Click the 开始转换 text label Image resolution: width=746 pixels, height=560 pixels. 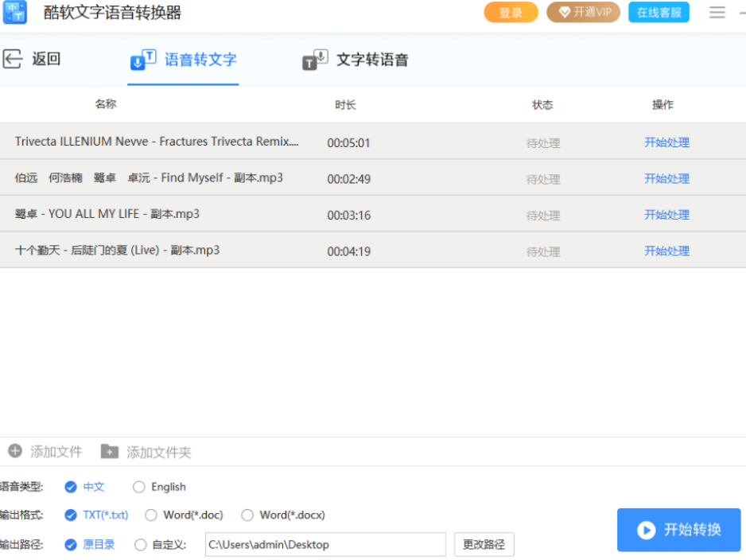click(692, 530)
